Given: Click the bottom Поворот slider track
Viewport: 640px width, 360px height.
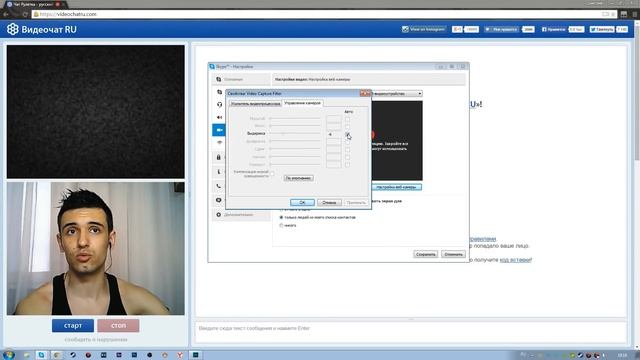Looking at the screenshot, I should pyautogui.click(x=295, y=164).
